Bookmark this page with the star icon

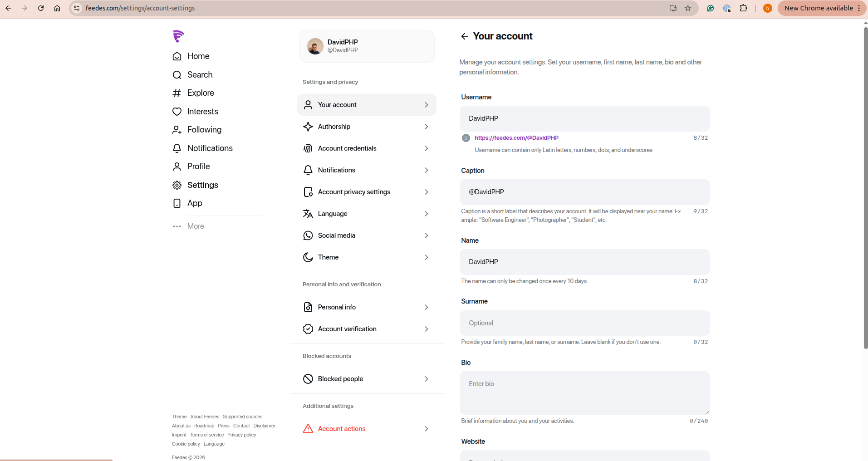pos(688,8)
